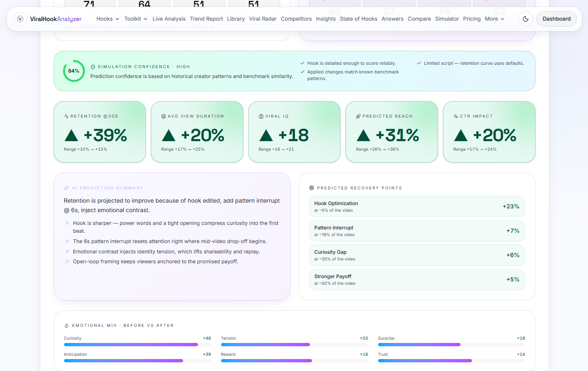Click the CTR Impact cursor icon

456,116
